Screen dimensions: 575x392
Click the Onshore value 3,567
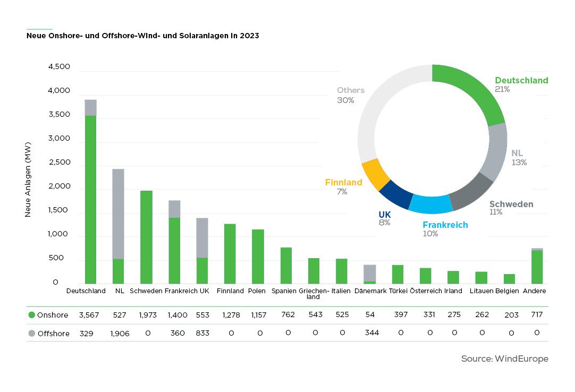click(89, 315)
